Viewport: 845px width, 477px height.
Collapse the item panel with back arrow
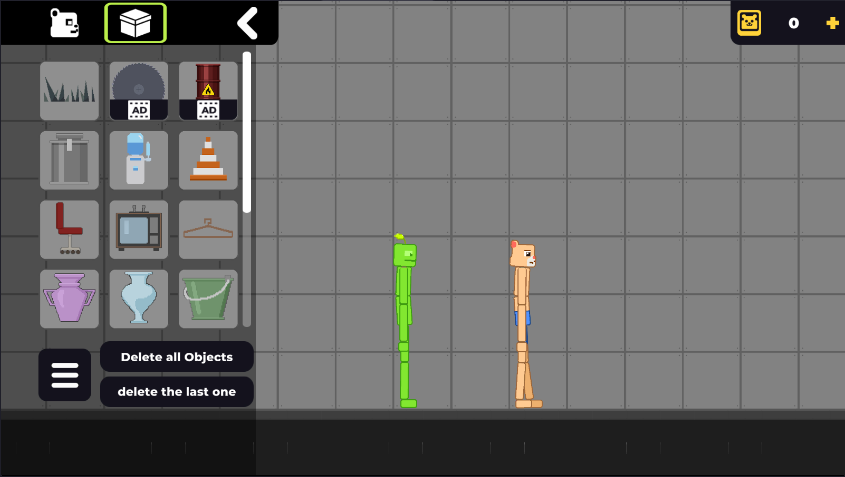(x=247, y=23)
